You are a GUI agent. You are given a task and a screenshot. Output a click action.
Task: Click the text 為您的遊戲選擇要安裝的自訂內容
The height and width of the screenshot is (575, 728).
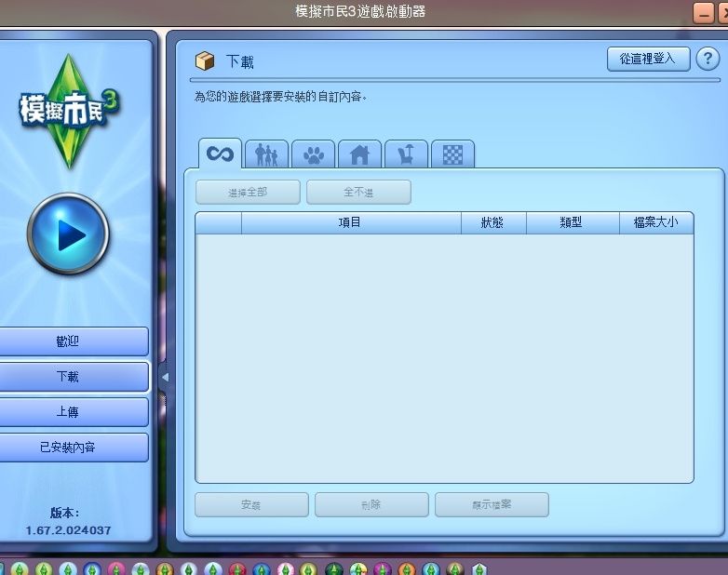[280, 97]
